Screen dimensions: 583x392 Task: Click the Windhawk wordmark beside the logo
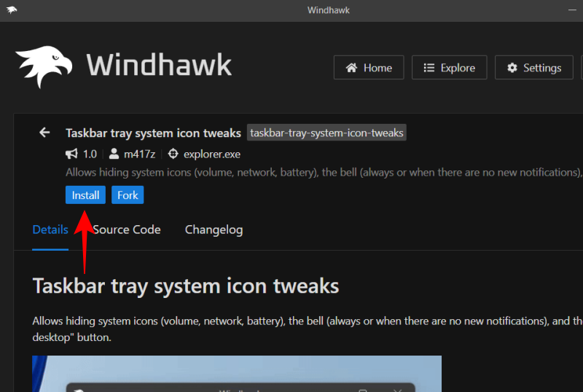159,66
